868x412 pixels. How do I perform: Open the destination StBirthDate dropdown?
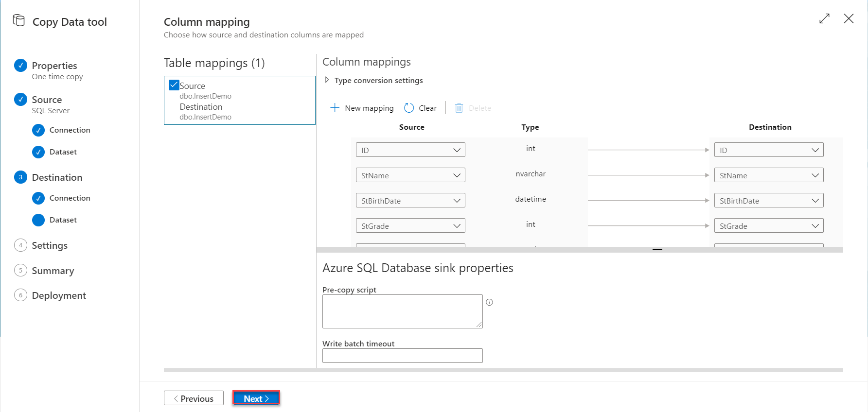click(x=768, y=200)
